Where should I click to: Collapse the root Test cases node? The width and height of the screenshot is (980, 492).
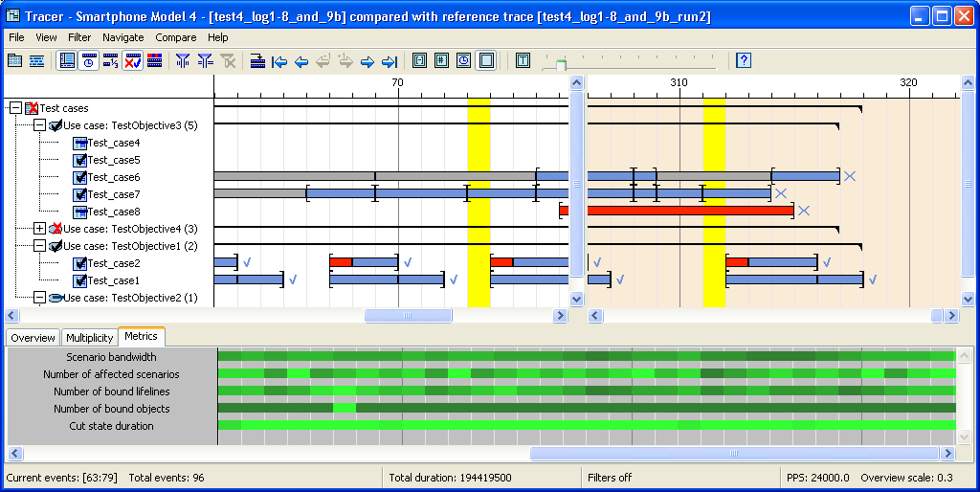[15, 108]
